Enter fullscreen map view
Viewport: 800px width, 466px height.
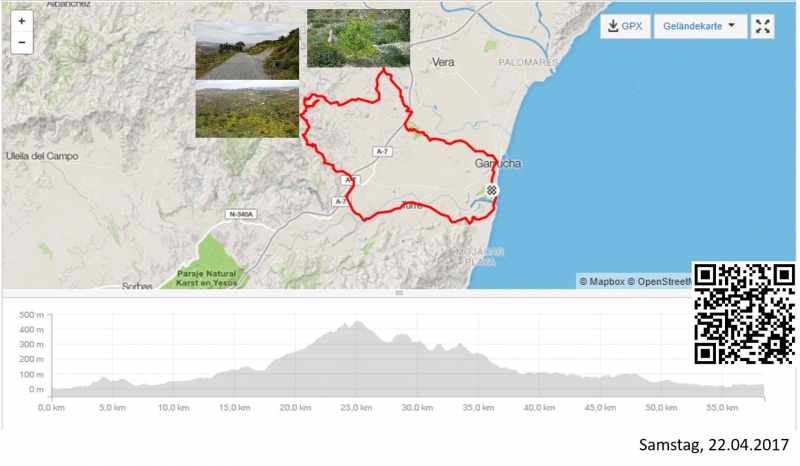click(762, 27)
